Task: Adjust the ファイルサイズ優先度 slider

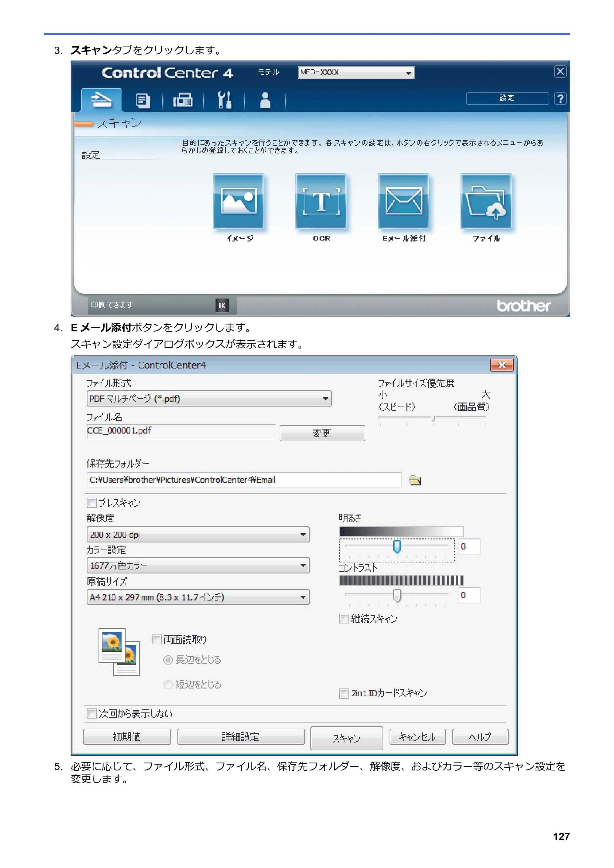Action: [x=433, y=419]
